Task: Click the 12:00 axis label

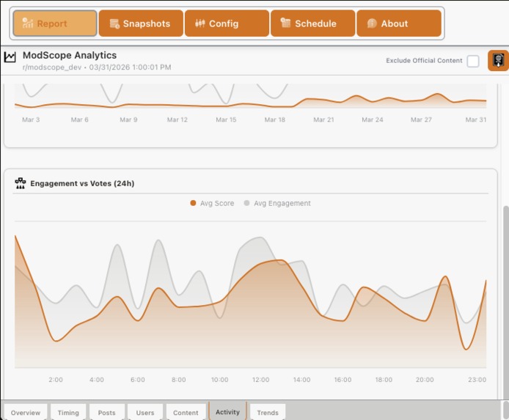Action: pyautogui.click(x=260, y=380)
